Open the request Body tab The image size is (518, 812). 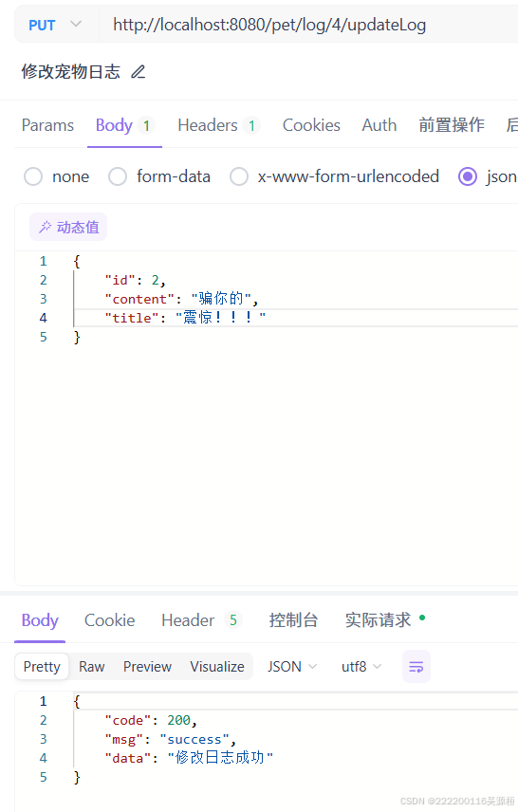coord(124,125)
